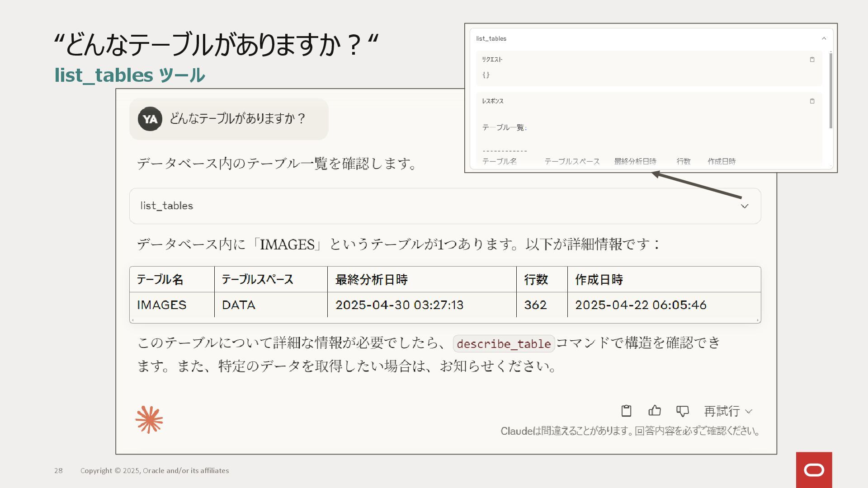Screen dimensions: 868x488
Task: Click table's right horizontal scroll arrow
Action: 758,320
